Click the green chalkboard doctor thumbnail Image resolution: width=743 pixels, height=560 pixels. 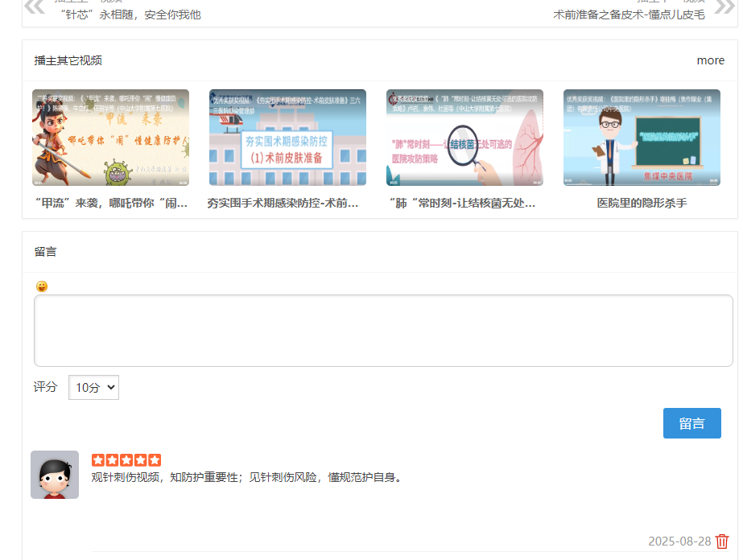(640, 137)
